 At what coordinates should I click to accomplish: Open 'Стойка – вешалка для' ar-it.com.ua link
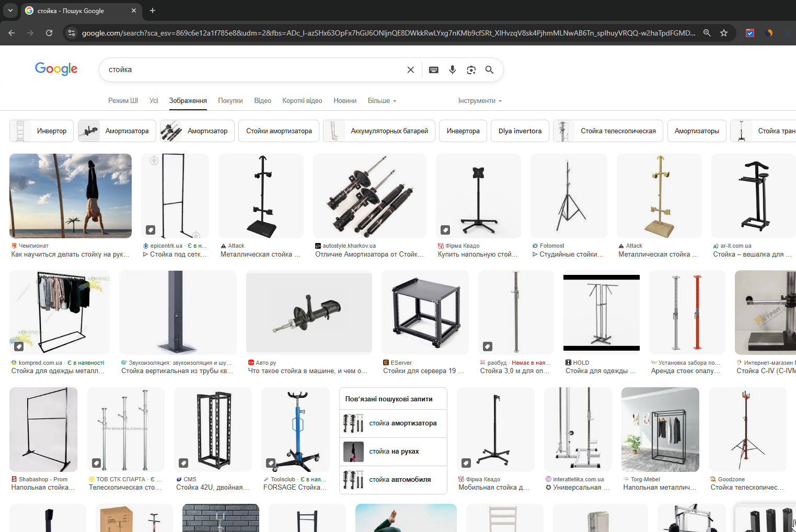pos(752,255)
